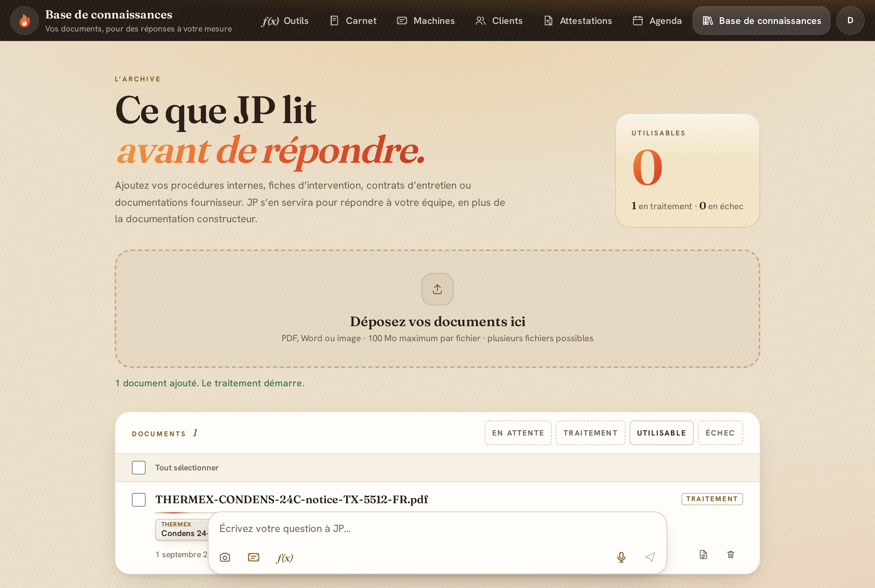Click the upload arrow icon in drop zone

[x=437, y=289]
